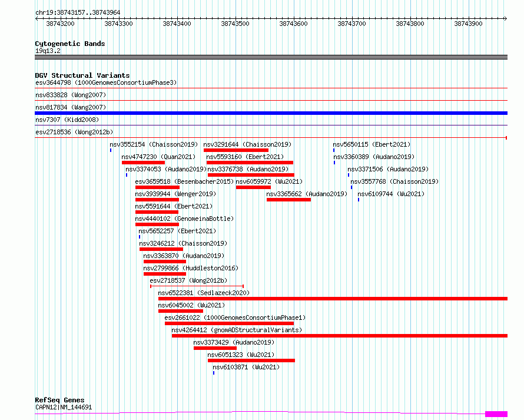Click ruler position 38743800
524x420 pixels.
410,24
